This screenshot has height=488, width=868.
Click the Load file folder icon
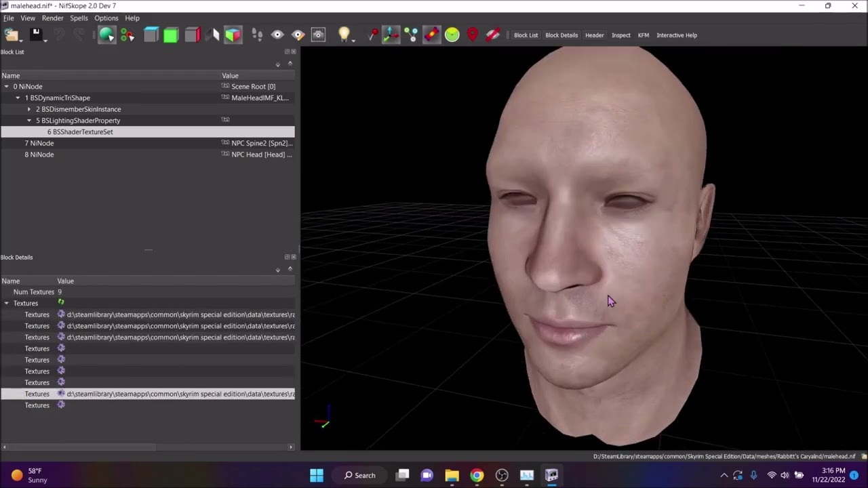pyautogui.click(x=10, y=35)
